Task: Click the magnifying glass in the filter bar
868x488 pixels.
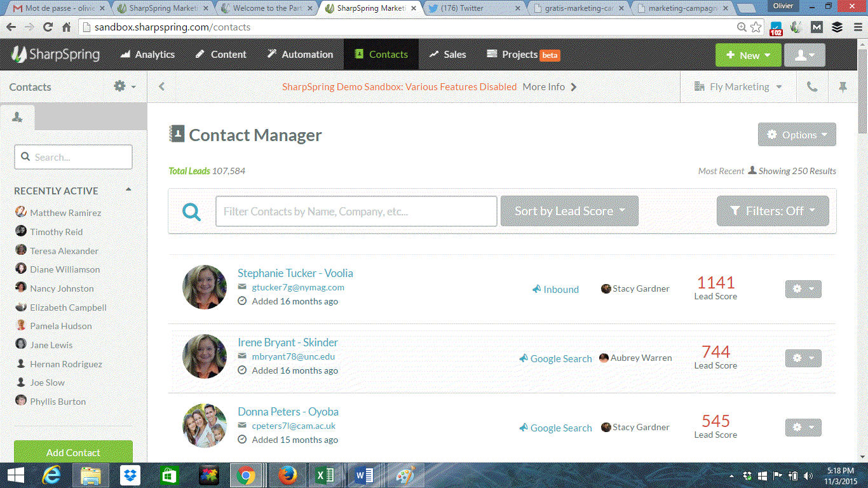Action: point(191,211)
